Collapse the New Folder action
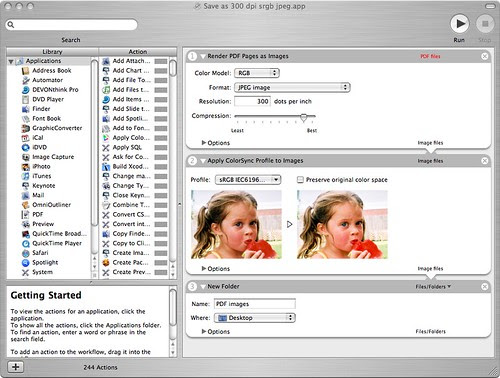Image resolution: width=500 pixels, height=378 pixels. pos(203,287)
